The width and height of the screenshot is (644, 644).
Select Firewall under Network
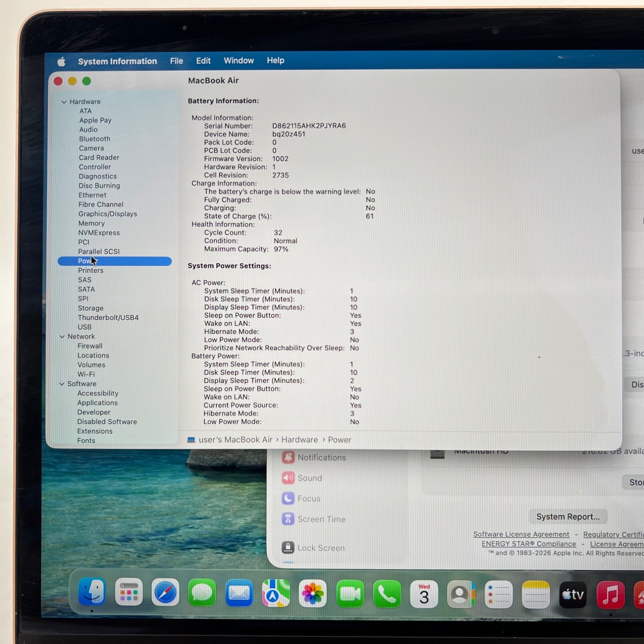90,346
